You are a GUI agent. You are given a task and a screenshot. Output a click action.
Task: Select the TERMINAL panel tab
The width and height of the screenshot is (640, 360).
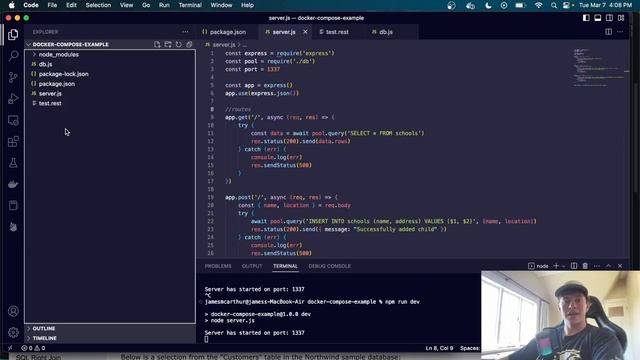[x=285, y=266]
